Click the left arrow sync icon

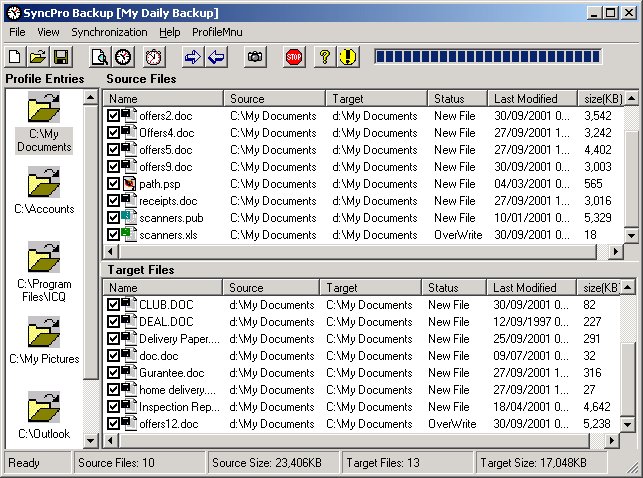pyautogui.click(x=216, y=57)
